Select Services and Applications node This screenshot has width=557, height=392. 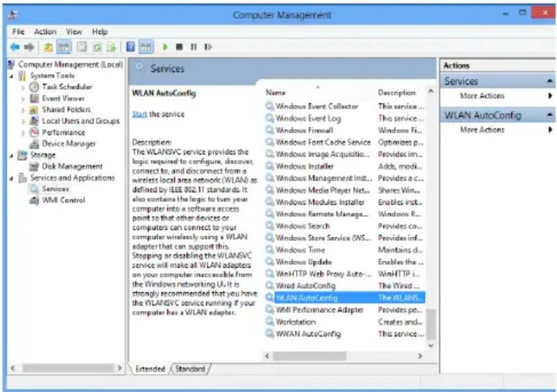click(x=72, y=178)
